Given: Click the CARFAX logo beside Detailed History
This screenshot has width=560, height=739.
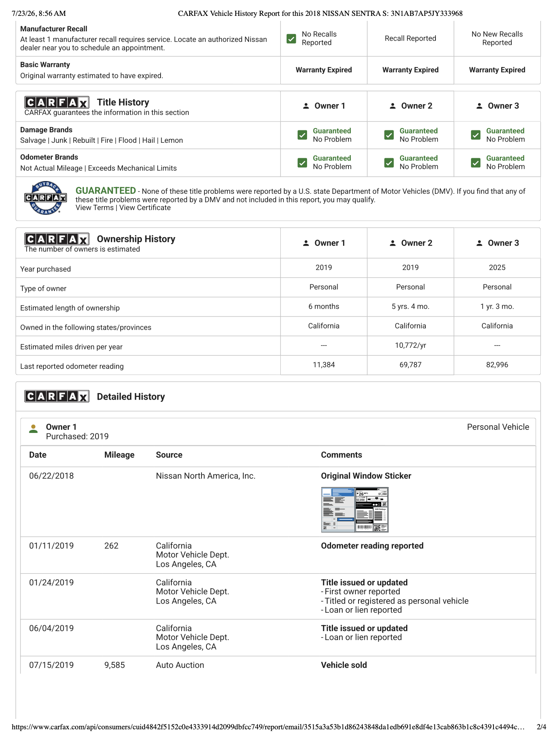Looking at the screenshot, I should point(57,396).
